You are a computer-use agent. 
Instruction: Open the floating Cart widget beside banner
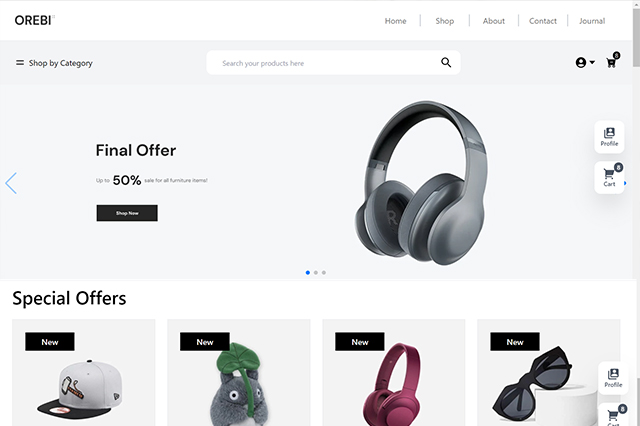pyautogui.click(x=609, y=178)
